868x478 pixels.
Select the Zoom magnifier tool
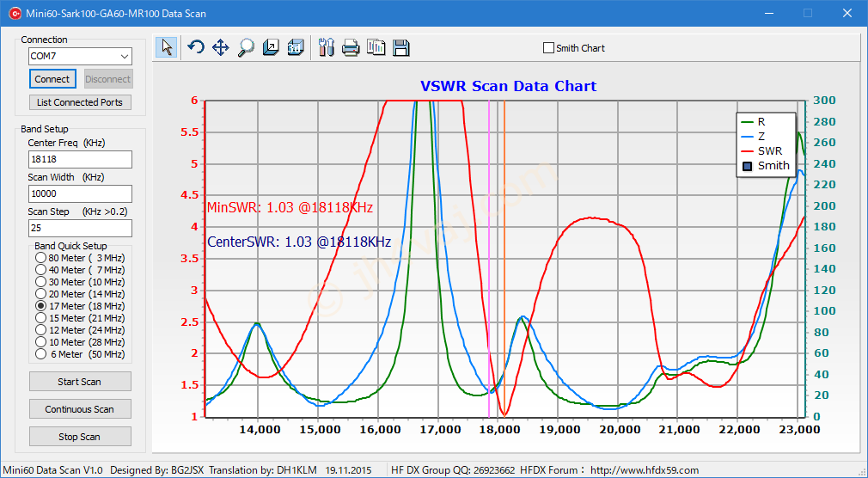pyautogui.click(x=245, y=47)
